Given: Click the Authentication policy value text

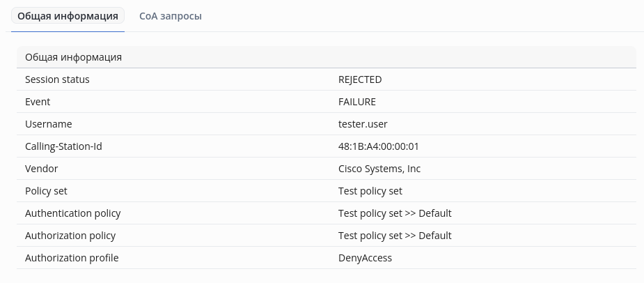Looking at the screenshot, I should (x=395, y=213).
